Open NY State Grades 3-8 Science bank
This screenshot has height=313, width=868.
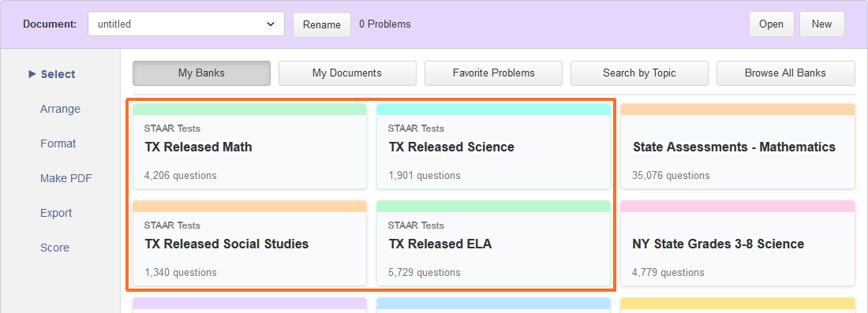737,244
